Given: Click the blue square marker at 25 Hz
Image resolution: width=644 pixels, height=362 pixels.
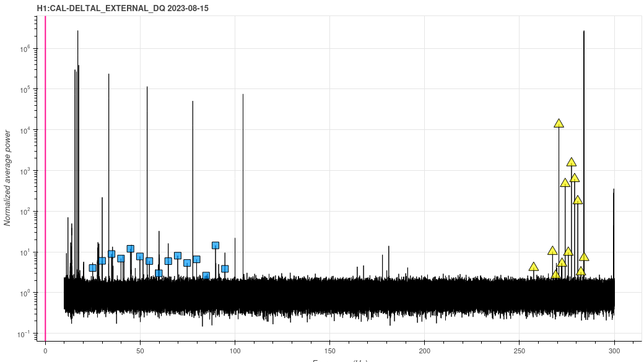Looking at the screenshot, I should pyautogui.click(x=92, y=268).
